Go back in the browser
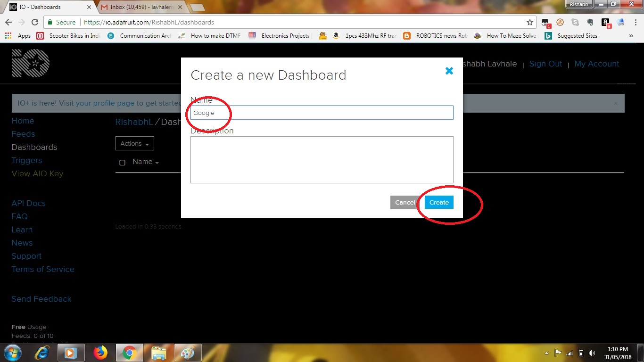The height and width of the screenshot is (362, 644). [8, 22]
